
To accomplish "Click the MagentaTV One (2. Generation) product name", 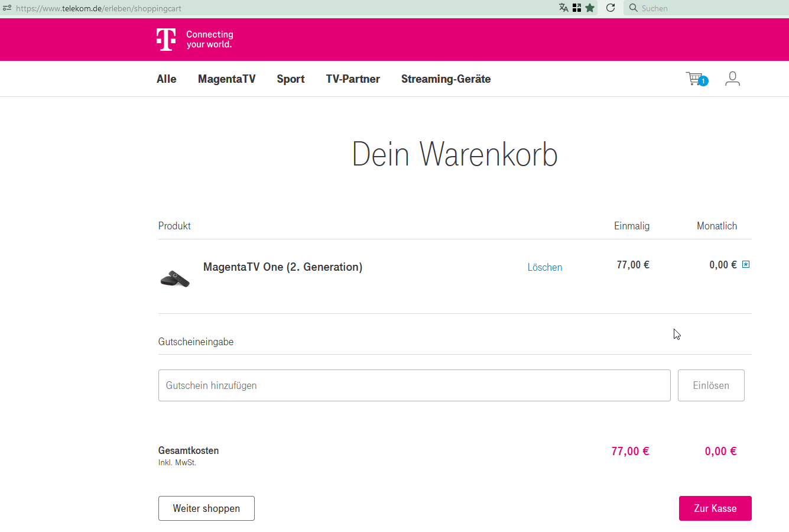I will coord(283,267).
